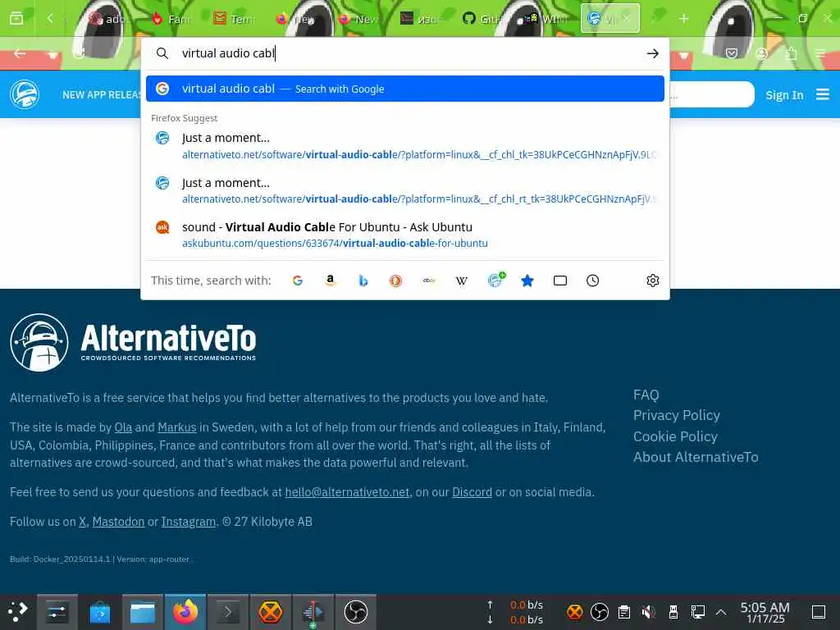The height and width of the screenshot is (630, 840).
Task: Click the Ola link in footer
Action: (123, 427)
